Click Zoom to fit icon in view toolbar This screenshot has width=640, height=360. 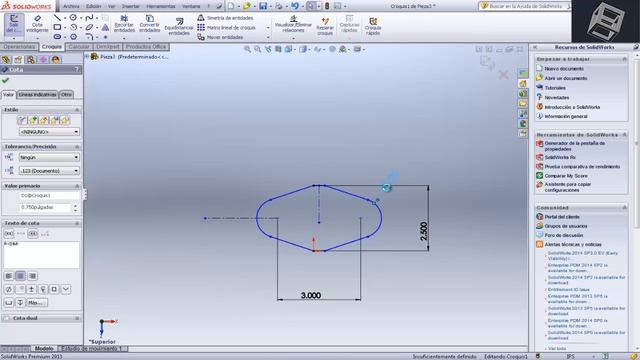click(x=247, y=49)
